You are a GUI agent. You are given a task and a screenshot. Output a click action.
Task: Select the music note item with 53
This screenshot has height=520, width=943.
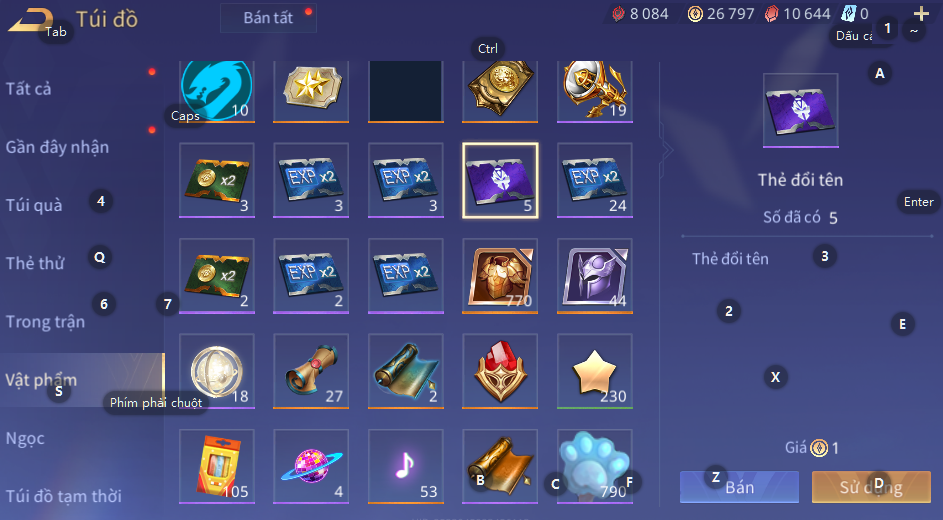406,466
